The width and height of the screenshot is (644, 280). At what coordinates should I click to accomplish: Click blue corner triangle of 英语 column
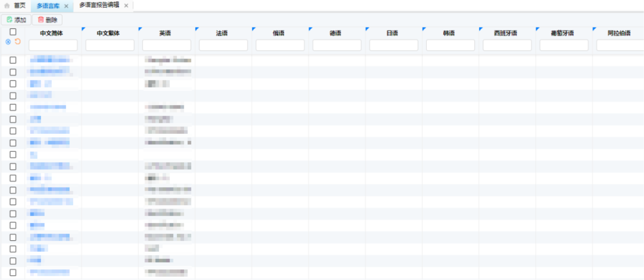[x=140, y=29]
